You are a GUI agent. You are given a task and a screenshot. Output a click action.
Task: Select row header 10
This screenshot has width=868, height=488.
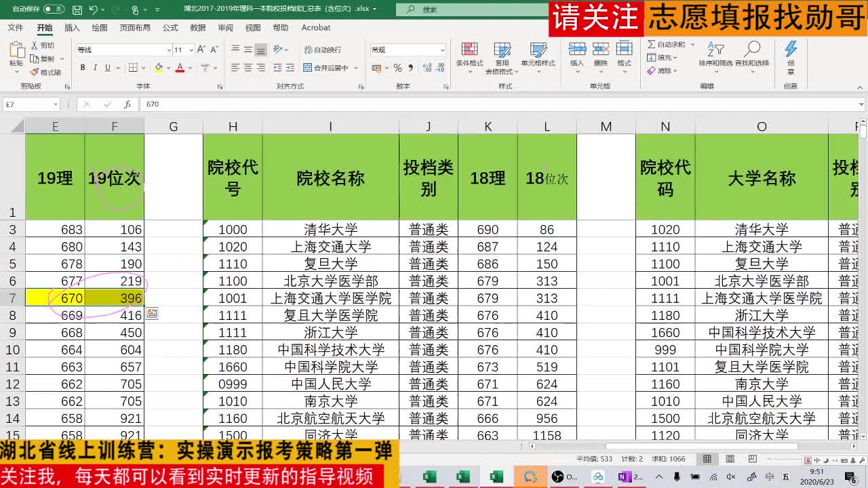tap(12, 350)
